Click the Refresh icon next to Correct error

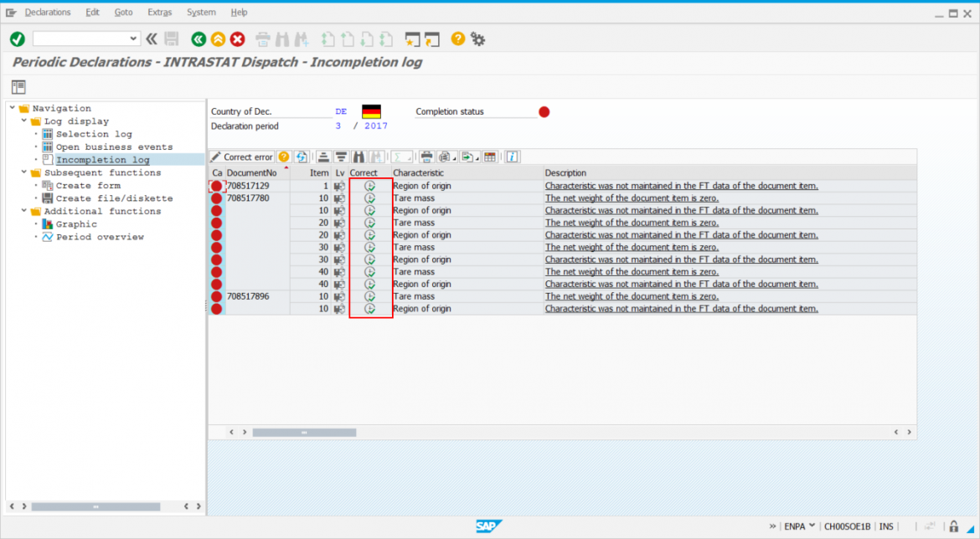(x=302, y=157)
